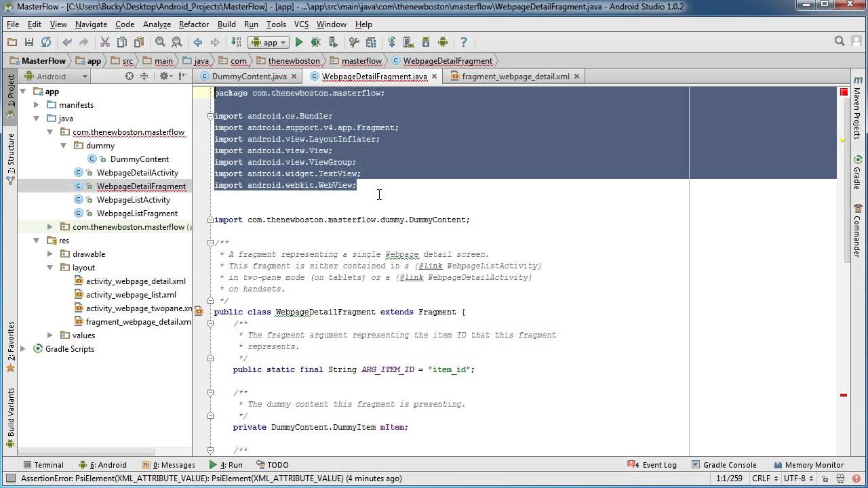Cut selection using the scissors icon
Viewport: 868px width, 488px height.
(x=105, y=42)
